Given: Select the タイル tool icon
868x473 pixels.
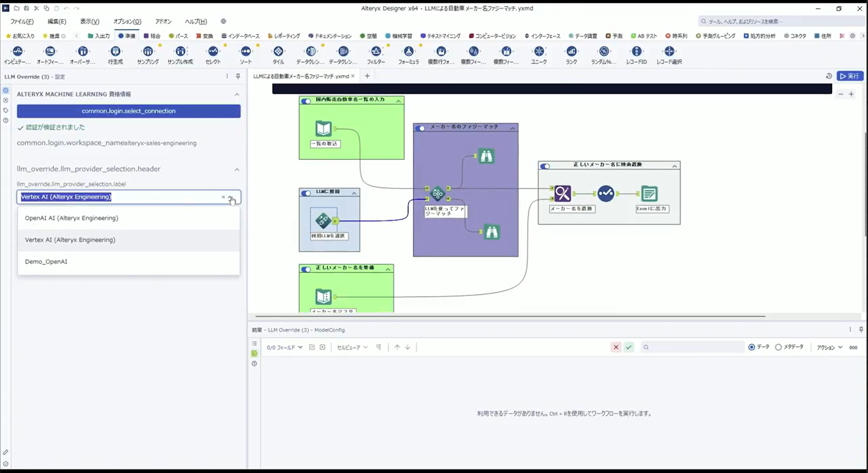Looking at the screenshot, I should 278,51.
